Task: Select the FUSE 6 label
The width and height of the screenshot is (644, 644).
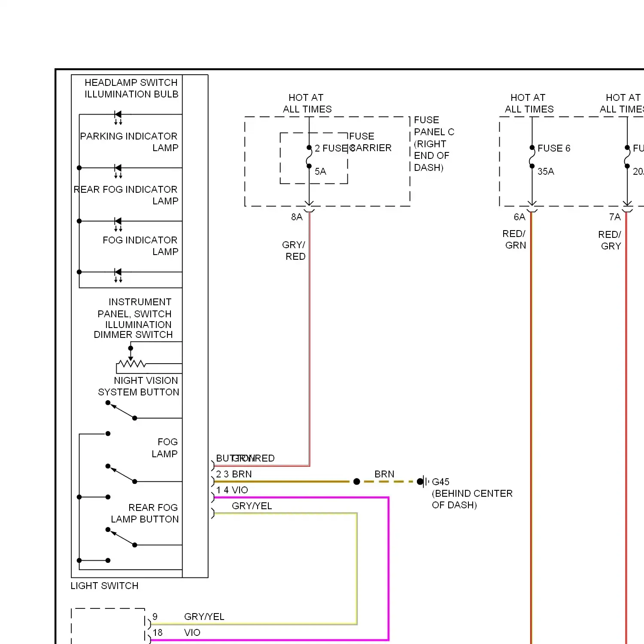Action: click(554, 148)
